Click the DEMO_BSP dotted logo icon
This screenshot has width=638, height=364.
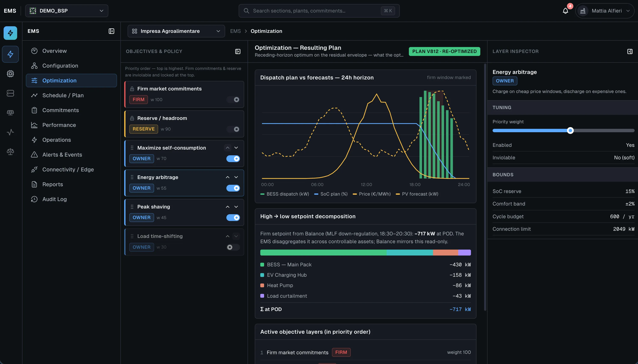point(33,11)
